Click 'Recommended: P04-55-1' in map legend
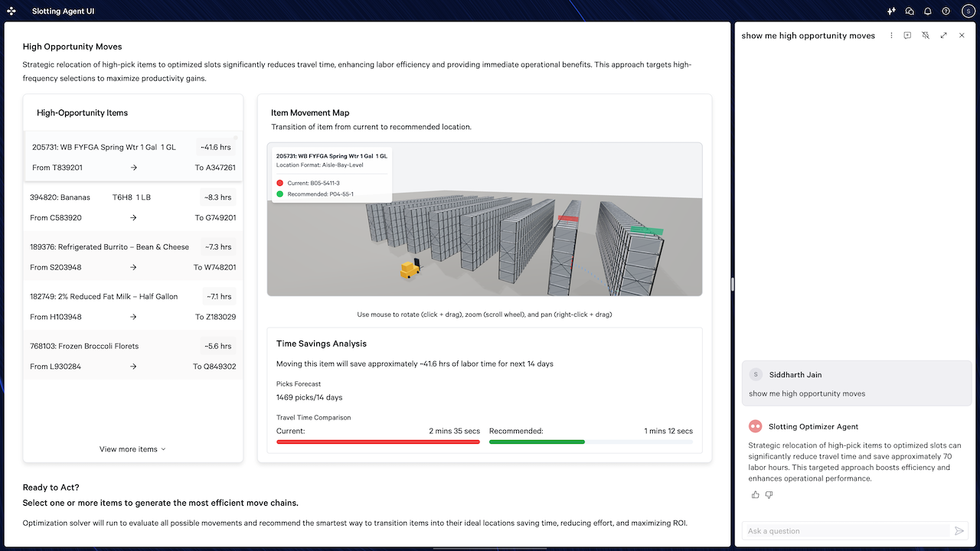The height and width of the screenshot is (551, 980). click(x=320, y=194)
